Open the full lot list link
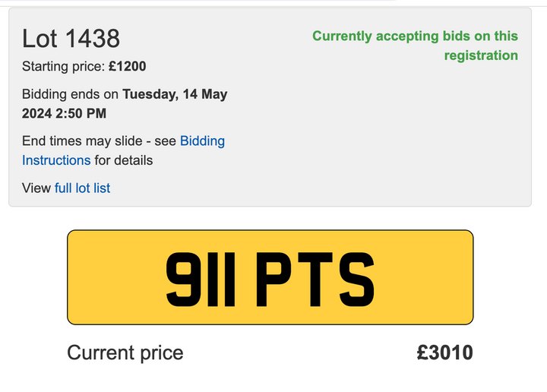The image size is (547, 392). click(82, 188)
